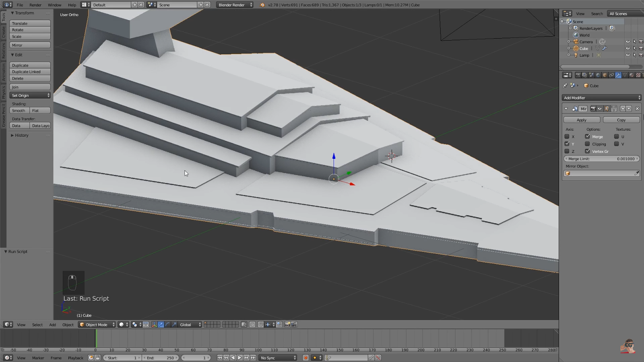This screenshot has width=644, height=362.
Task: Open the mesh data triangle tab
Action: pyautogui.click(x=625, y=75)
